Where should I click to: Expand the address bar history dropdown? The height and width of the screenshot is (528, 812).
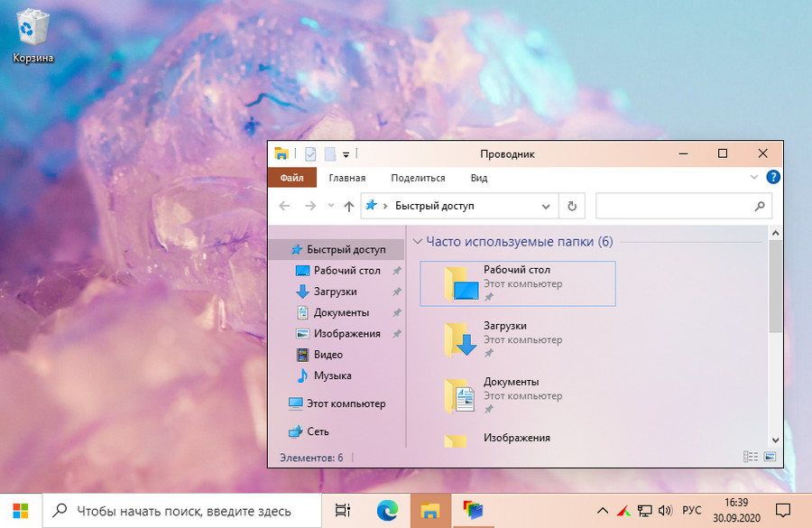[x=546, y=206]
